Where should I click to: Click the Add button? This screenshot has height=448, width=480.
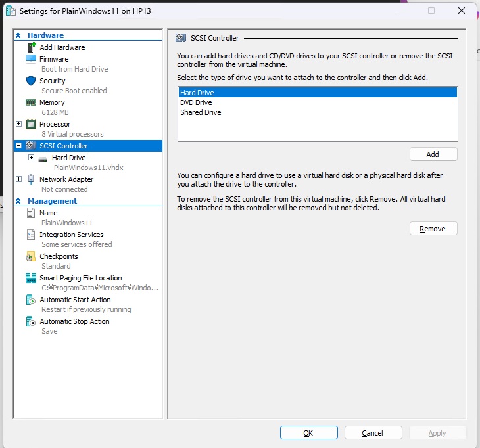433,154
